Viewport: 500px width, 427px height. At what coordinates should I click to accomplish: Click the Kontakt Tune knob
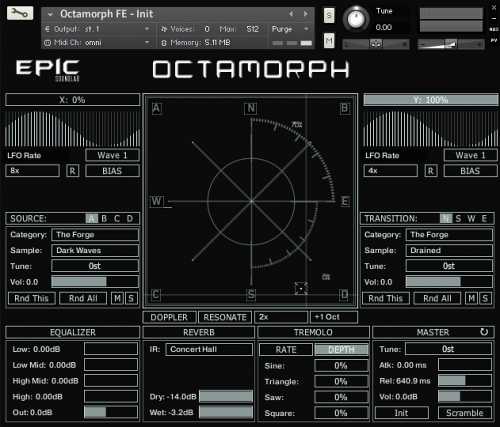(x=356, y=19)
